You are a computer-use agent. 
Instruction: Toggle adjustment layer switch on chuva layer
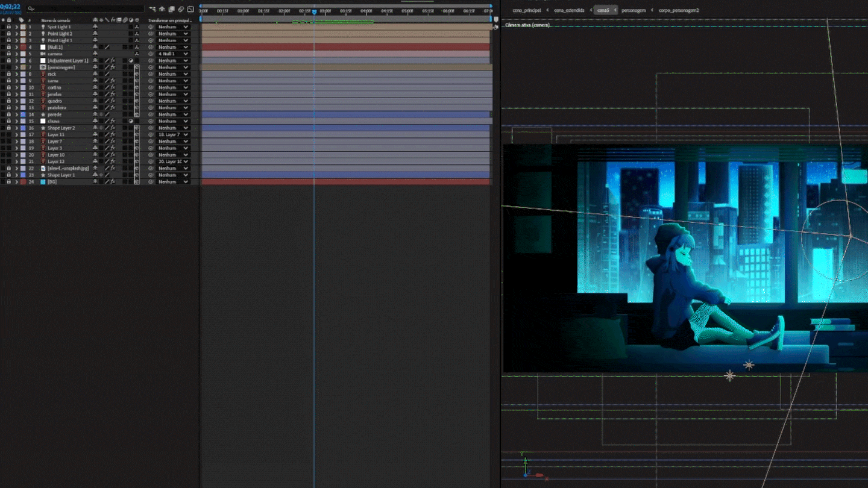tap(131, 121)
